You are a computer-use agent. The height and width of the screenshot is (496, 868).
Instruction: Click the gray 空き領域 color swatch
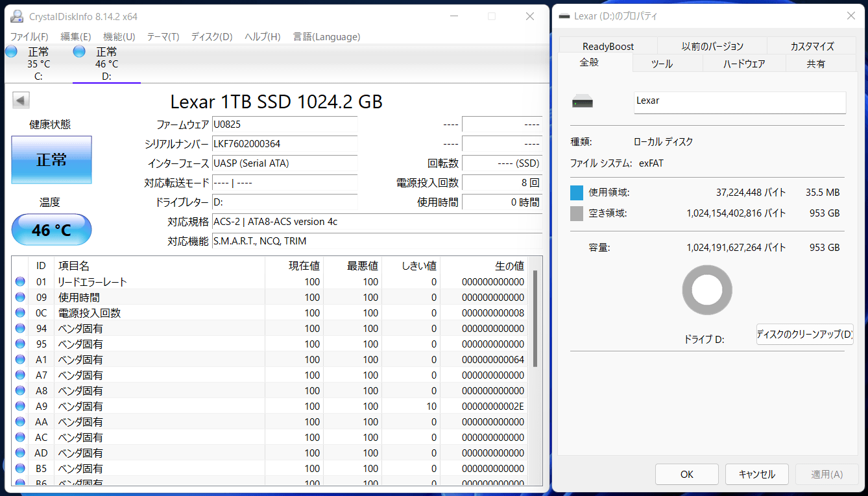577,213
